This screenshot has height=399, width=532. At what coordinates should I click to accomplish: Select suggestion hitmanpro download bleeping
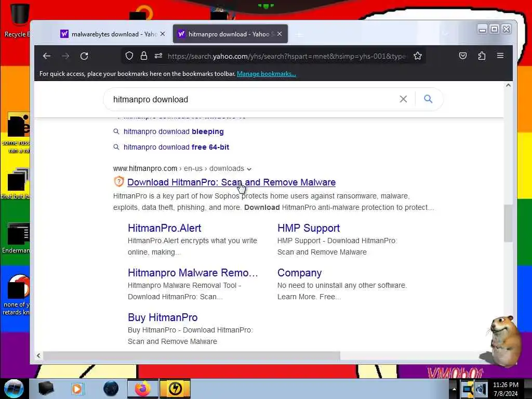pos(174,131)
